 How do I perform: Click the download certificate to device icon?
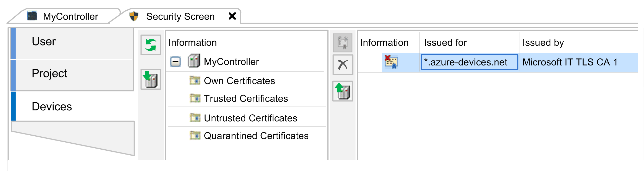coord(151,79)
